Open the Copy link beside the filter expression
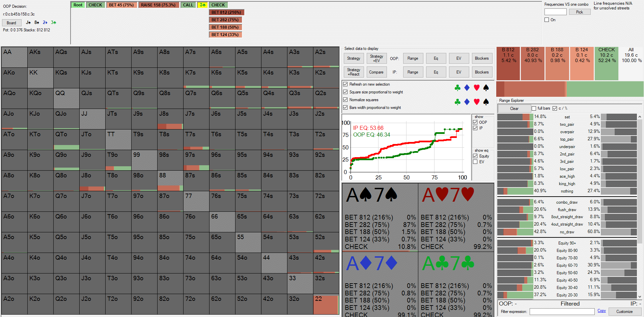Screen dimensions: 644x317 point(601,311)
